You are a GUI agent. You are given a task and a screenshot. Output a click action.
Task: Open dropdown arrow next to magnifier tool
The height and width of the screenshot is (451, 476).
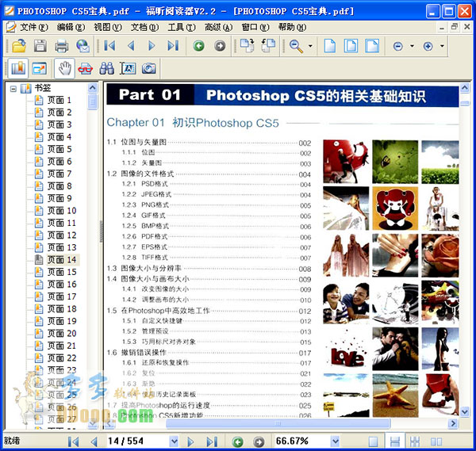pyautogui.click(x=310, y=46)
